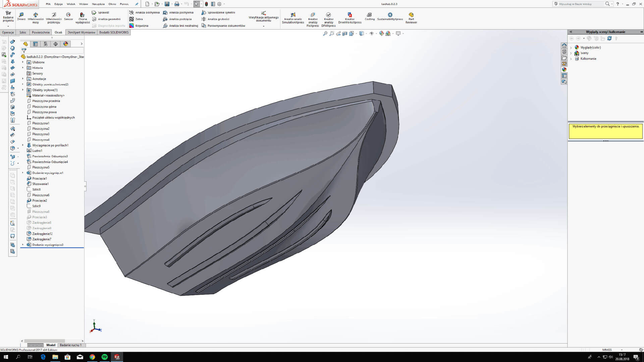644x362 pixels.
Task: Launch Kreator analizy DFMXpress
Action: point(328,19)
